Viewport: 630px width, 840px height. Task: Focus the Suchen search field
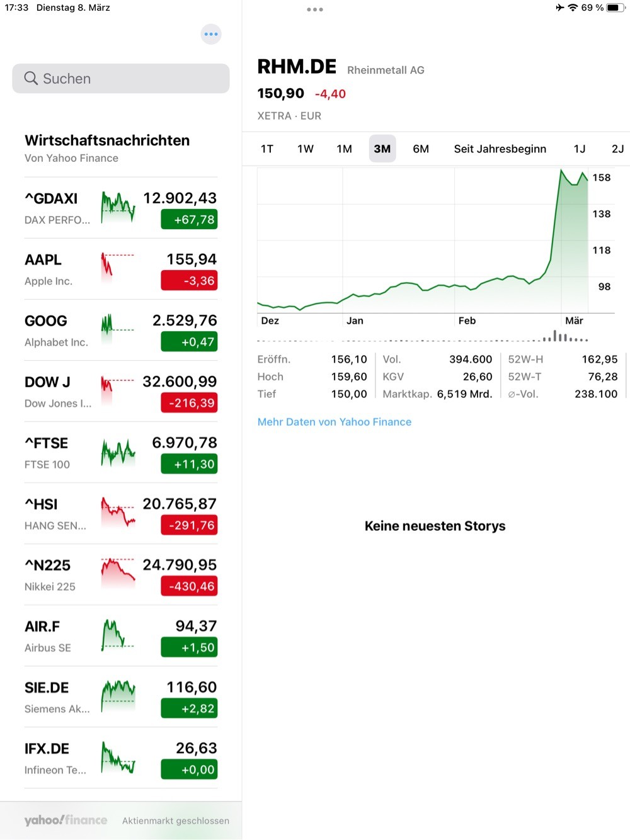coord(121,78)
